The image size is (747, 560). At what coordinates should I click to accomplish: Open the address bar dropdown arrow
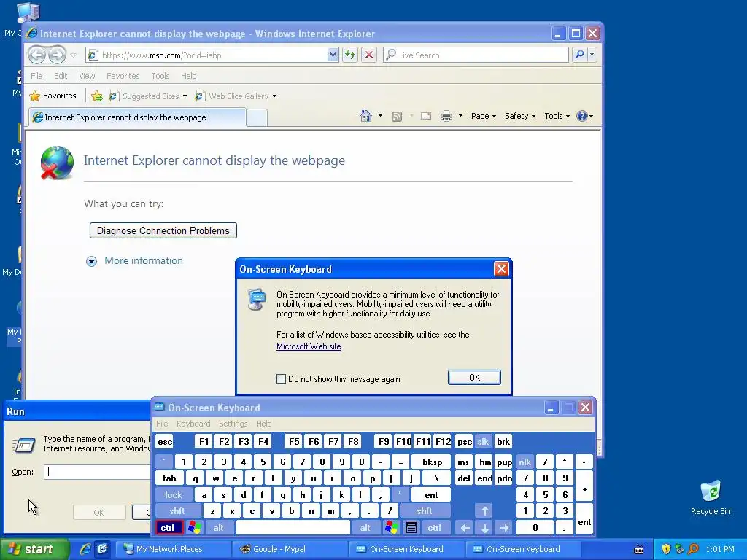click(333, 55)
